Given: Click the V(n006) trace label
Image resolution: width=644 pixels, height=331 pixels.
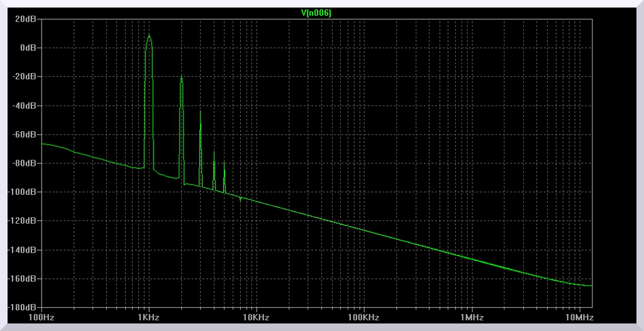Looking at the screenshot, I should coord(316,12).
